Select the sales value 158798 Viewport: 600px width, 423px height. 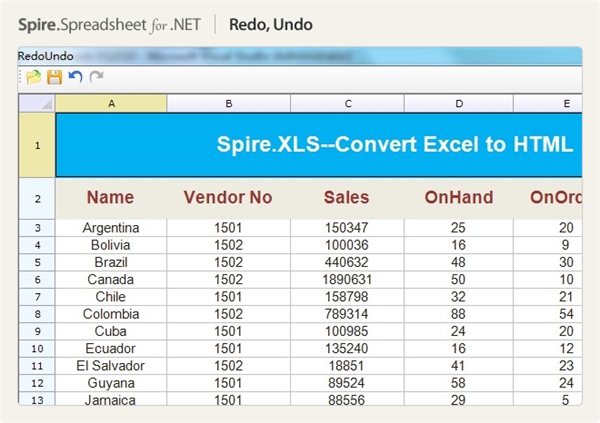[347, 297]
